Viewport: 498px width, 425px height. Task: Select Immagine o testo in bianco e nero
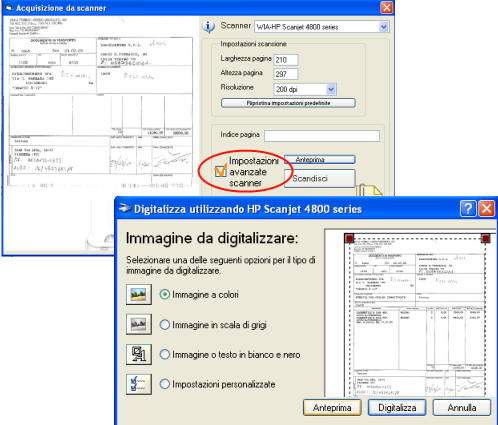click(165, 354)
